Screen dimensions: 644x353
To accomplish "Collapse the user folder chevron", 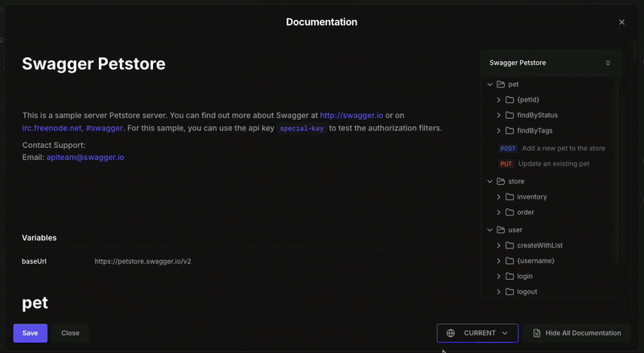I will click(489, 230).
